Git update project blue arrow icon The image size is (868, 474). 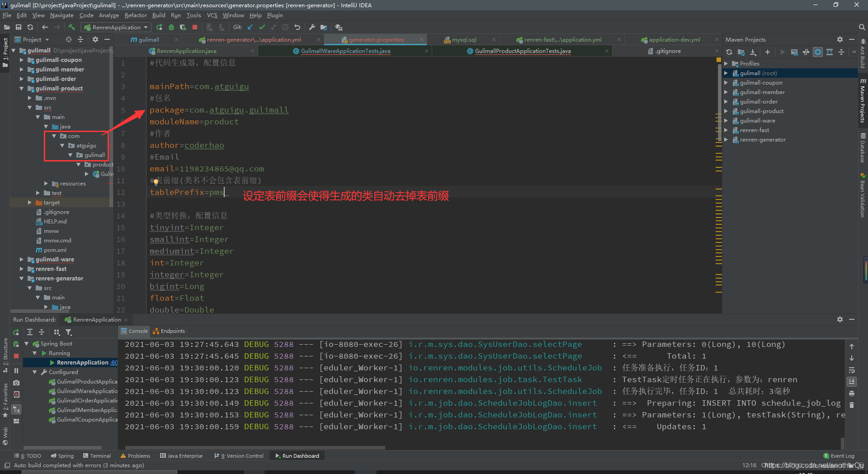pyautogui.click(x=250, y=27)
